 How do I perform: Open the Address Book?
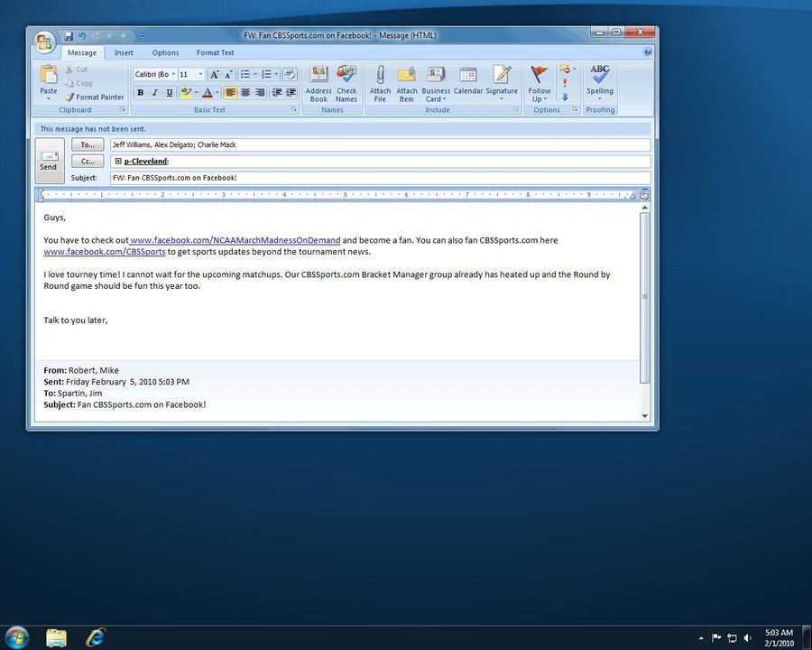[318, 83]
